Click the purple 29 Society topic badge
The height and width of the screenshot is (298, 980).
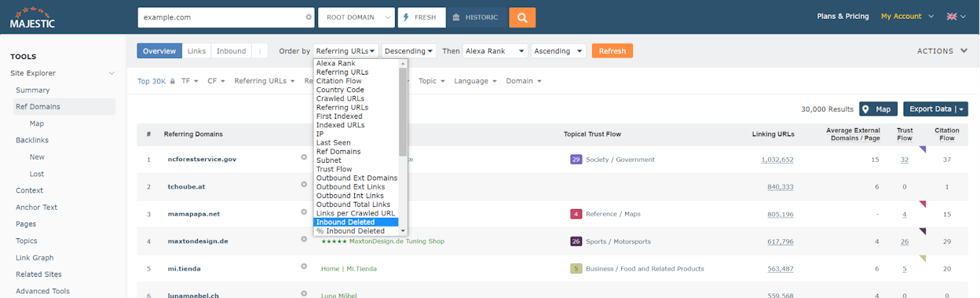pos(576,160)
